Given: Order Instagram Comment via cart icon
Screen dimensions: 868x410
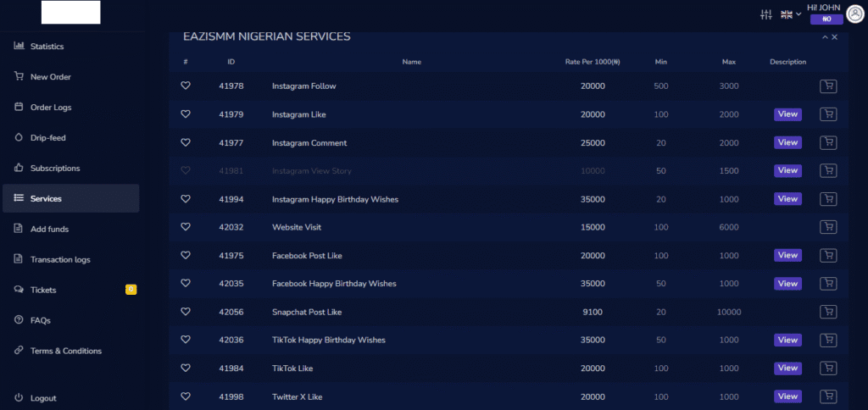Looking at the screenshot, I should (x=828, y=142).
